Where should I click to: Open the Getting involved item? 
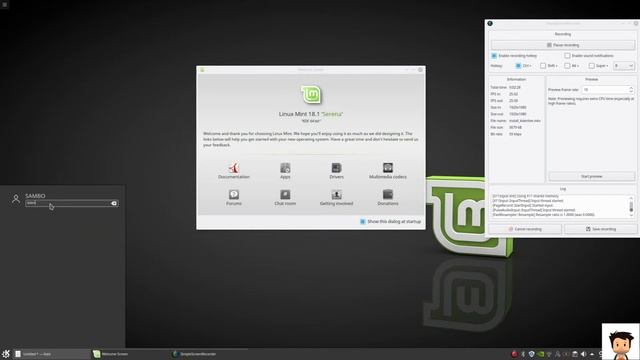pos(336,197)
